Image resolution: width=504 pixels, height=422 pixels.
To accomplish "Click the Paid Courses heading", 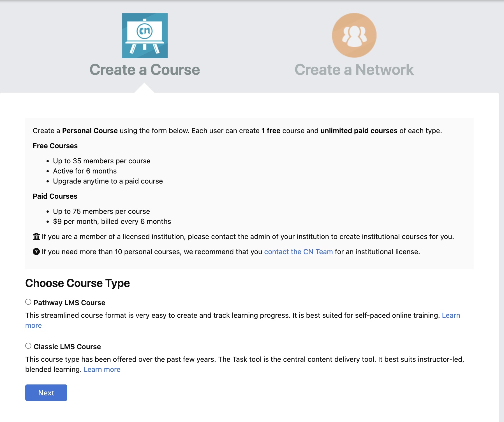I will click(55, 196).
